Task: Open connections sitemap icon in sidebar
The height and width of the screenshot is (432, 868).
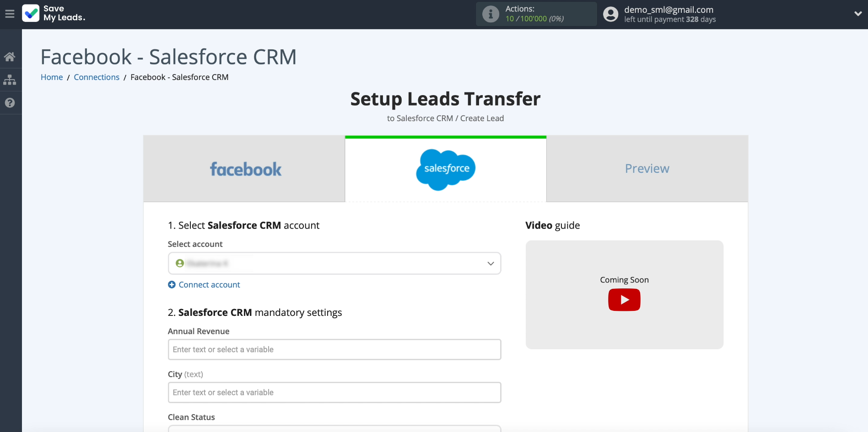Action: point(10,80)
